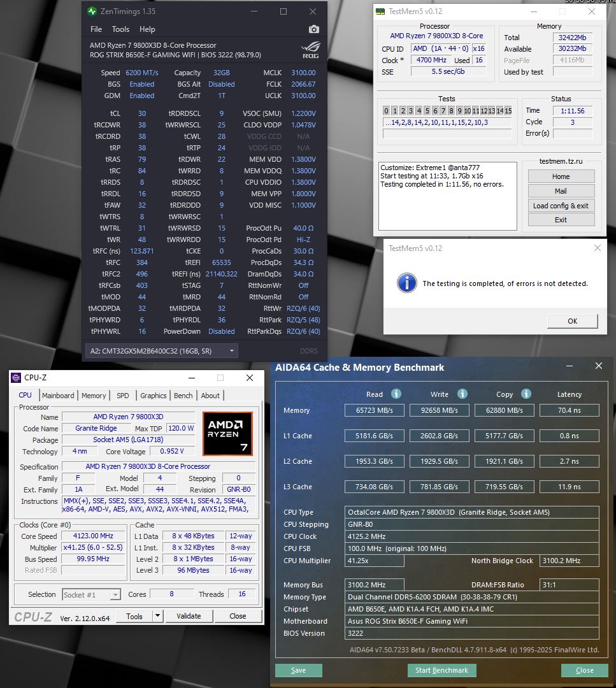
Task: Click Home button in TestMem5
Action: [561, 176]
